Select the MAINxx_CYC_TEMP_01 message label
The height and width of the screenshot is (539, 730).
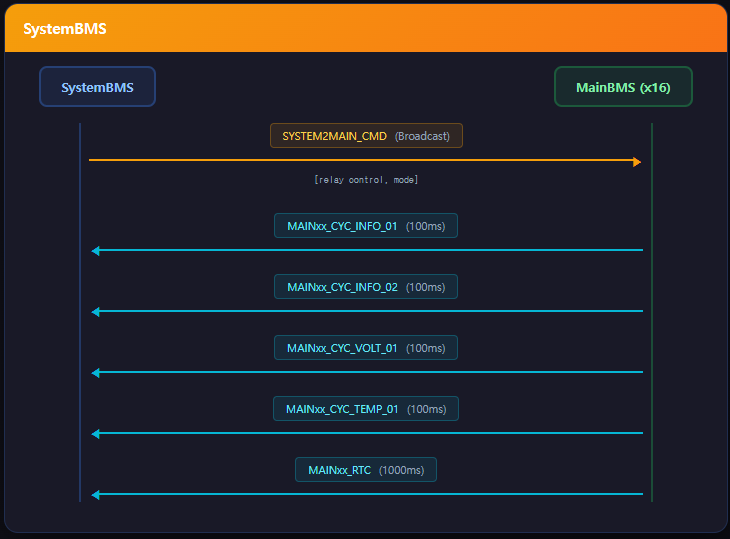coord(342,409)
